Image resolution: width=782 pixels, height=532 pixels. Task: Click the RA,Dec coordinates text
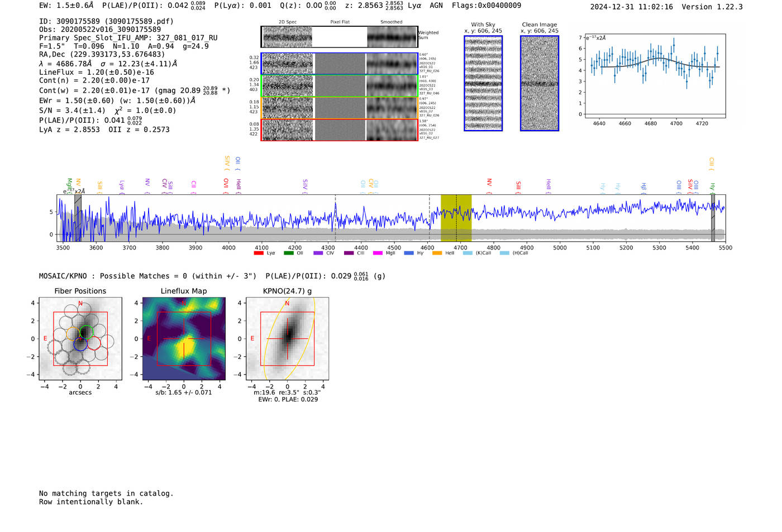click(102, 54)
